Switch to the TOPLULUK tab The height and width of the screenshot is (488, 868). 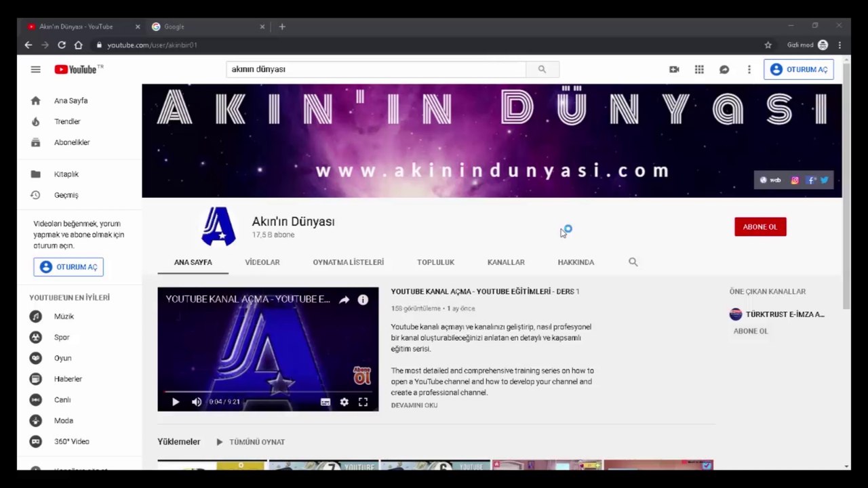pos(435,262)
